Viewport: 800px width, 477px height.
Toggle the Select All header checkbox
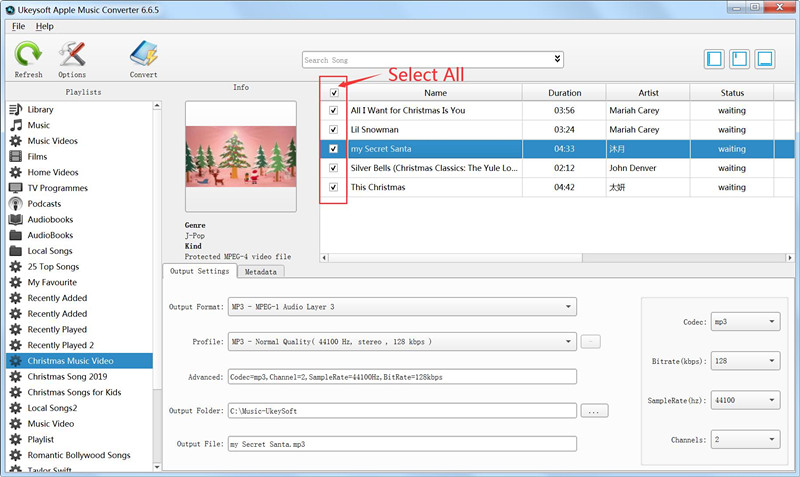point(334,93)
